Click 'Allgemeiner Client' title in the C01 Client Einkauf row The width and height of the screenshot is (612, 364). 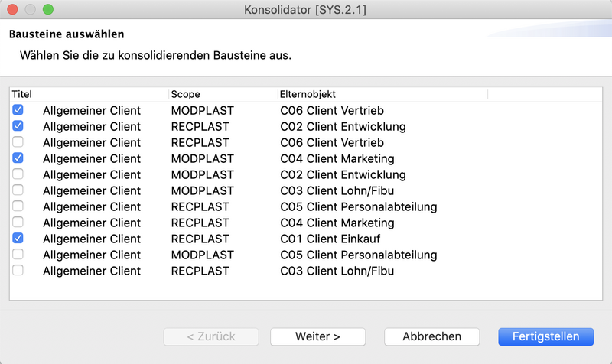[92, 239]
